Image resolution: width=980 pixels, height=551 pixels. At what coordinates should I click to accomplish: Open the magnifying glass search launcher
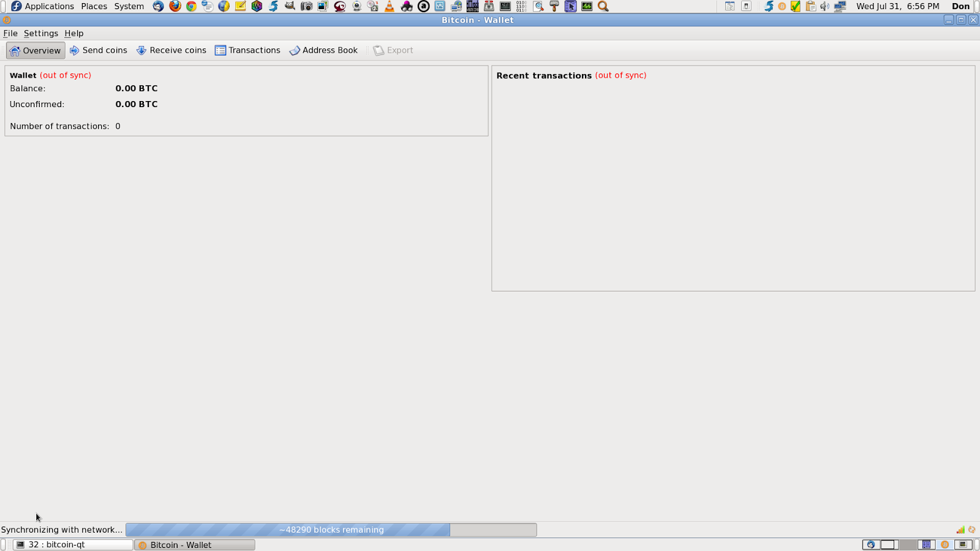tap(603, 6)
